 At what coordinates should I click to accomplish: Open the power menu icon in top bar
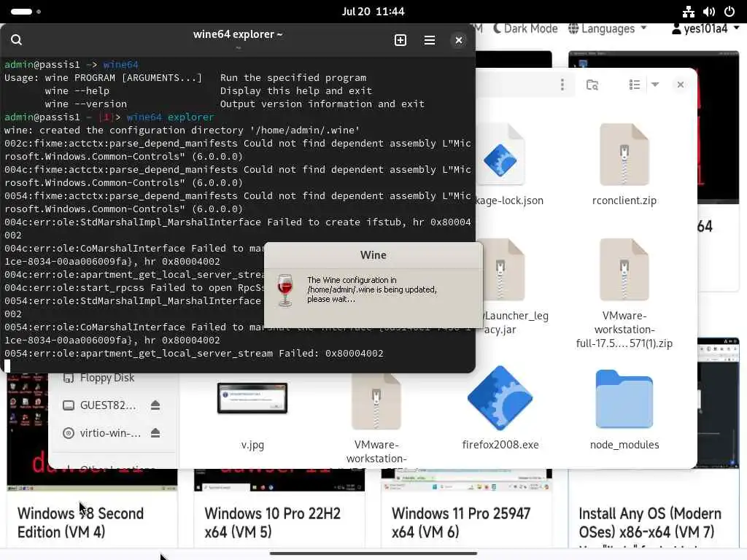[x=729, y=12]
